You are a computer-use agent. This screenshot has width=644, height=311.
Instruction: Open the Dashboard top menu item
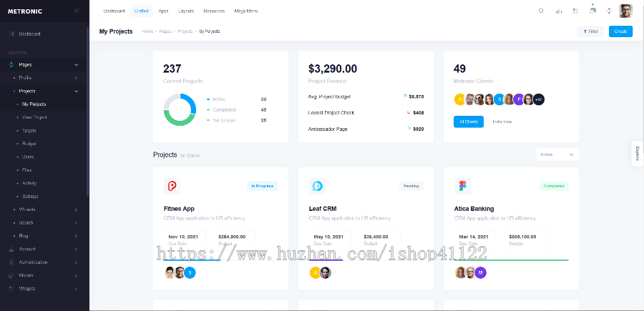114,11
